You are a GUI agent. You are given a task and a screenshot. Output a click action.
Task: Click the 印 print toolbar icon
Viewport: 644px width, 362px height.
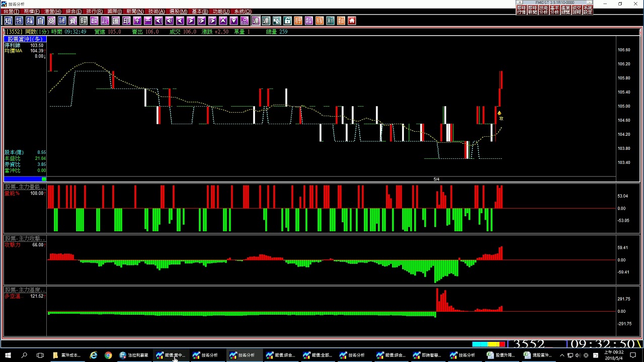click(126, 21)
